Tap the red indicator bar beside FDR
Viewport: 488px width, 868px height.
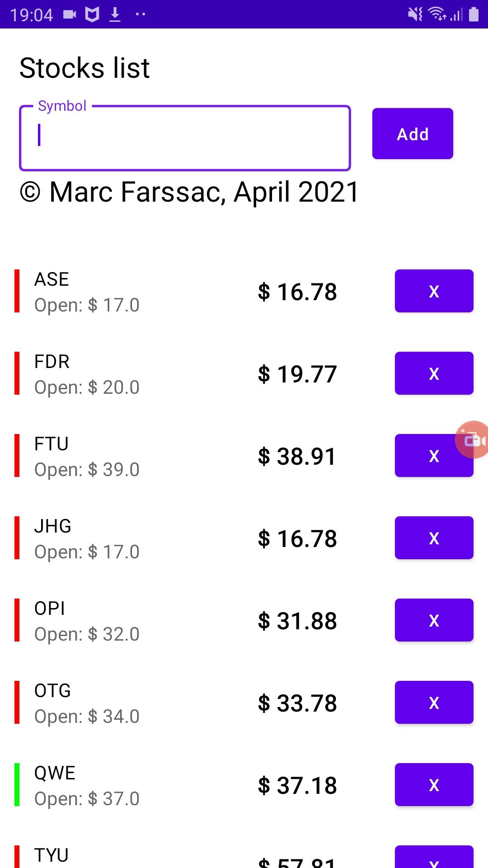click(x=17, y=373)
